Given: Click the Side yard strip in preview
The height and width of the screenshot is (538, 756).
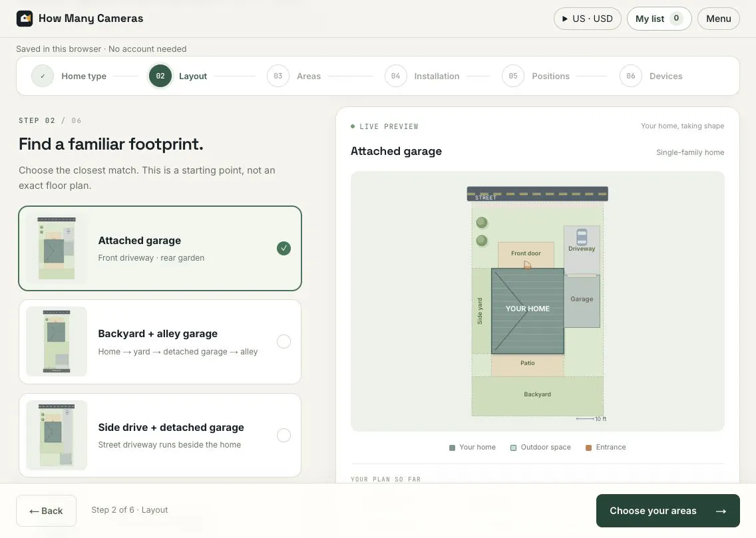Looking at the screenshot, I should tap(480, 311).
